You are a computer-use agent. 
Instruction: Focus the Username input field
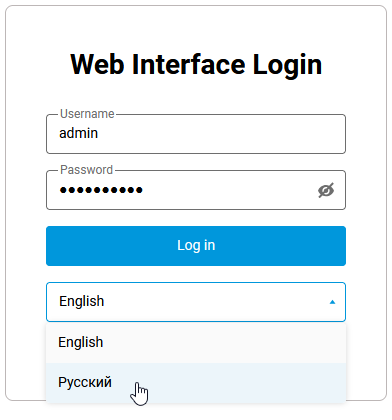196,134
